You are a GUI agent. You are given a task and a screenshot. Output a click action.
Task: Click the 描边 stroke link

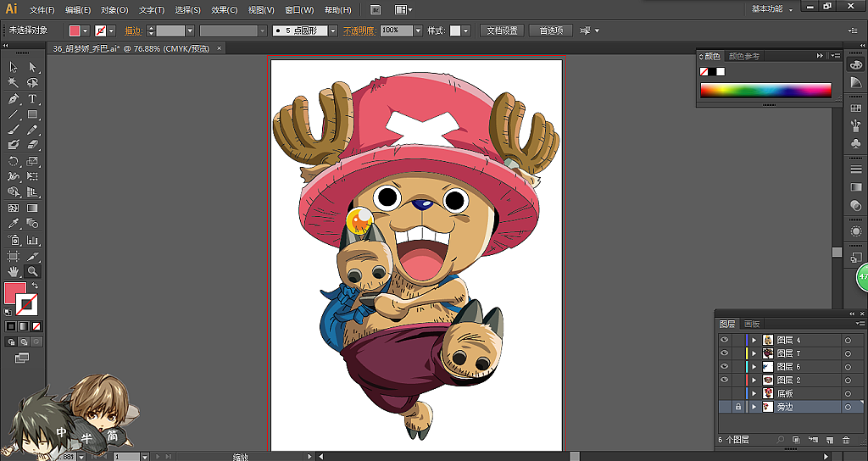point(133,31)
